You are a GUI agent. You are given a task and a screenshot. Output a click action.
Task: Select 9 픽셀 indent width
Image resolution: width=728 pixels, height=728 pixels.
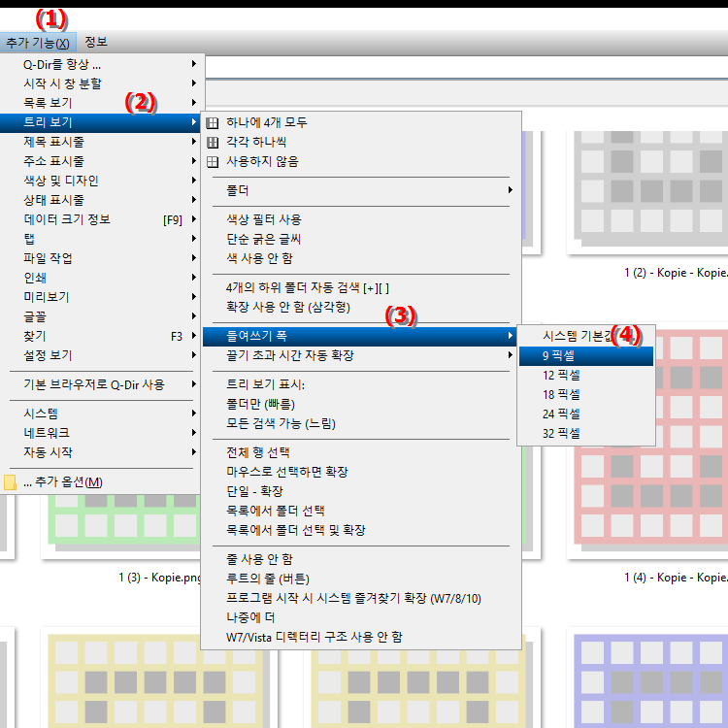click(586, 356)
